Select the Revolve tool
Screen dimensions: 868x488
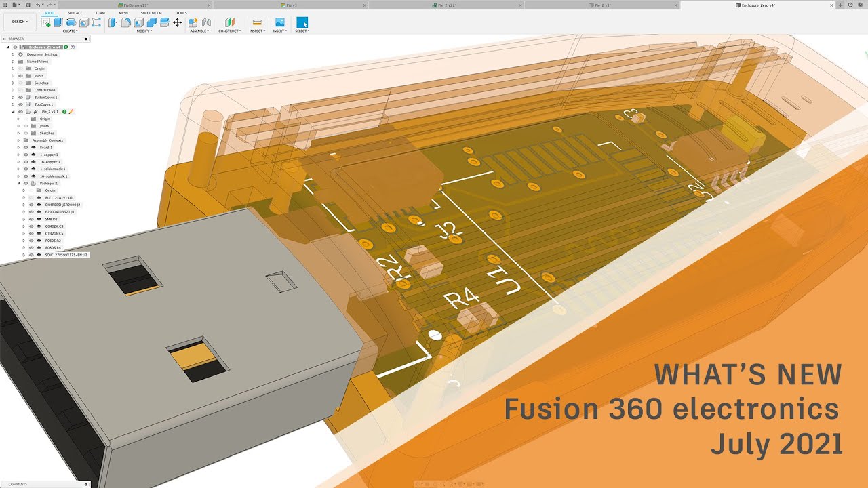pos(71,22)
